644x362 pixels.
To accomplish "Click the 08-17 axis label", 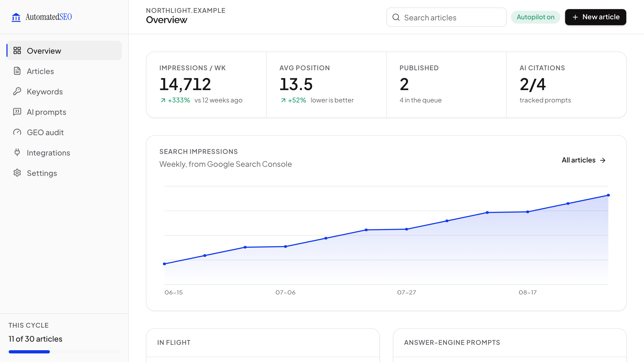I will point(528,292).
